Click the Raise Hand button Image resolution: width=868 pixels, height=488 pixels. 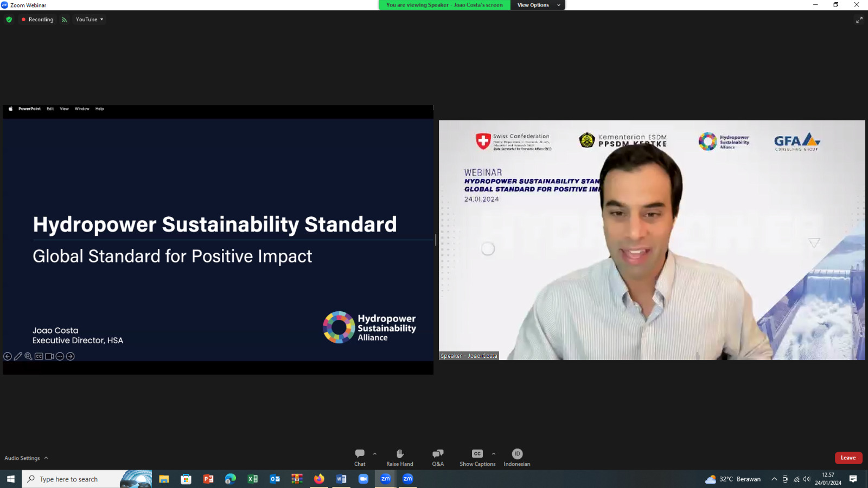tap(400, 458)
